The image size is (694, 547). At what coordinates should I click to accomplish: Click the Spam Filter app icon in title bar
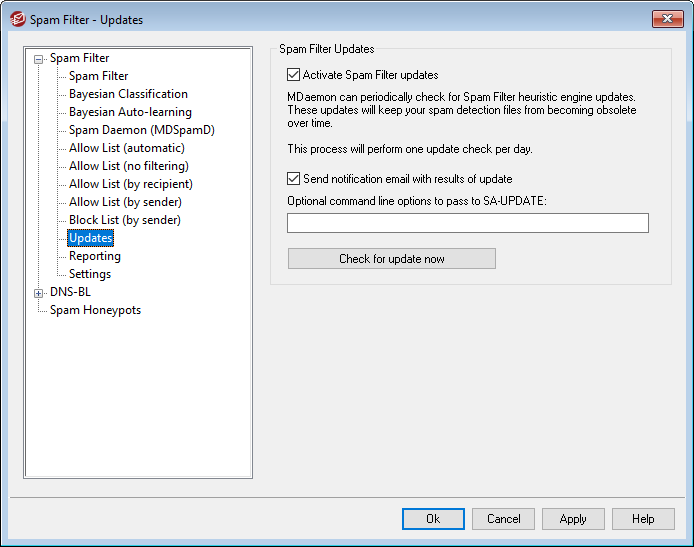[17, 19]
